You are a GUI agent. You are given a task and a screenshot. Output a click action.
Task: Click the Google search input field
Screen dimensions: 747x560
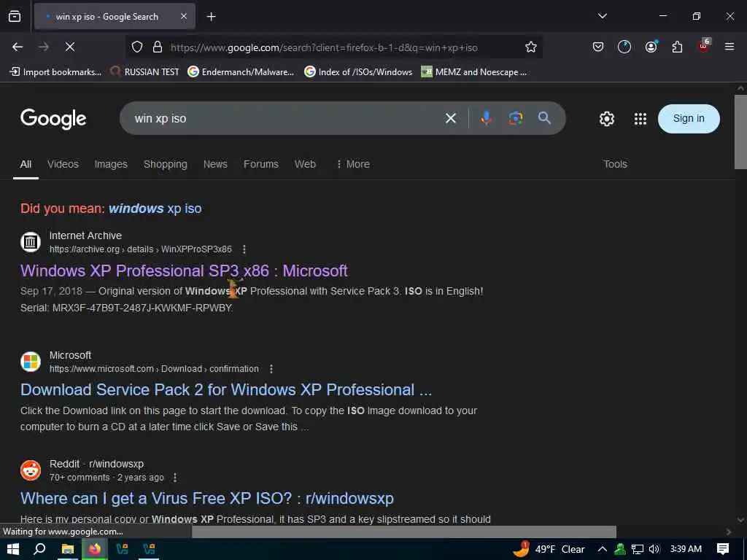point(286,118)
